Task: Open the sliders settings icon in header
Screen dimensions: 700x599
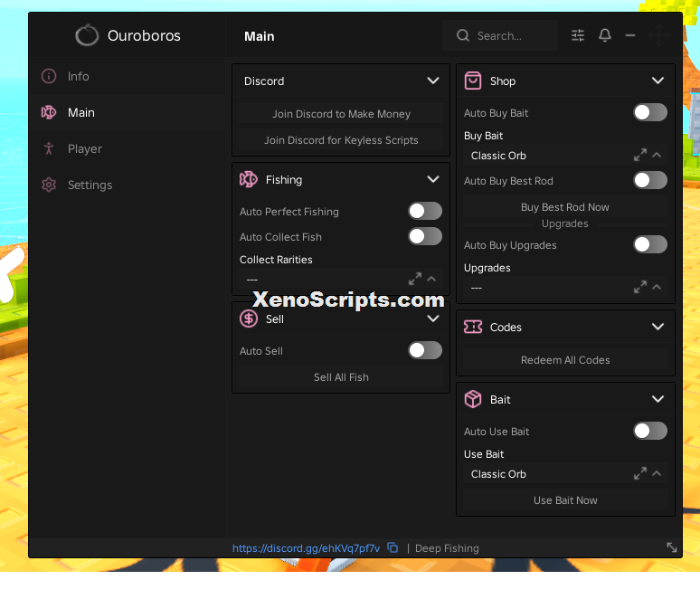Action: click(578, 35)
